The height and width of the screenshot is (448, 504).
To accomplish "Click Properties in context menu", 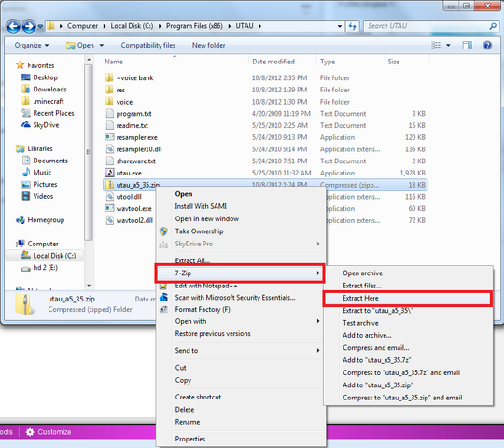I will pos(190,439).
